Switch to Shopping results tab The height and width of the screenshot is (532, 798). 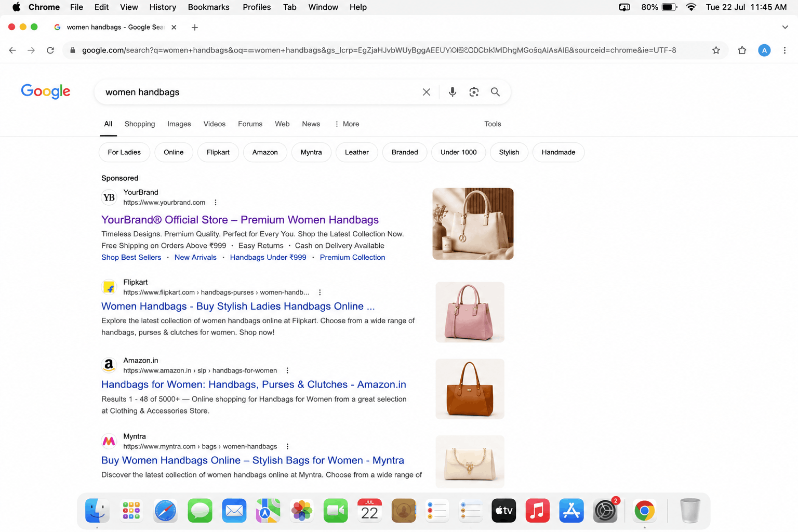click(140, 124)
